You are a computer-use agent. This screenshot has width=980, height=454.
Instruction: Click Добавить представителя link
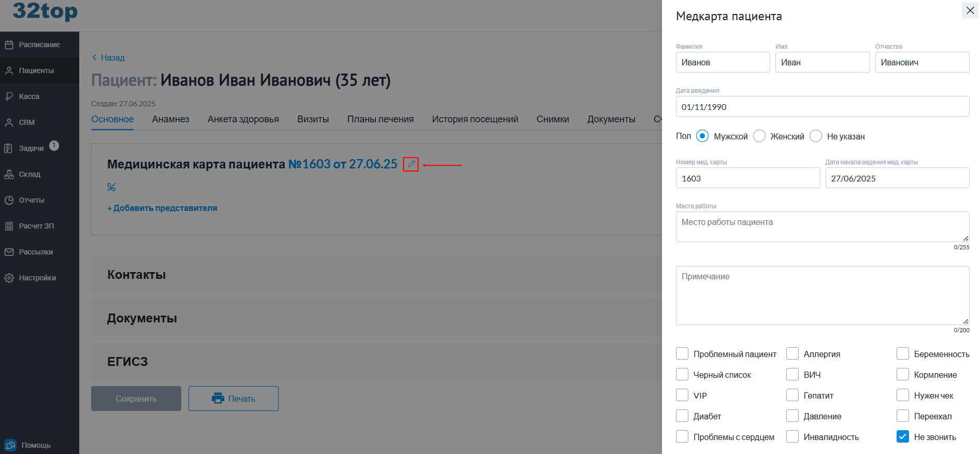point(162,208)
